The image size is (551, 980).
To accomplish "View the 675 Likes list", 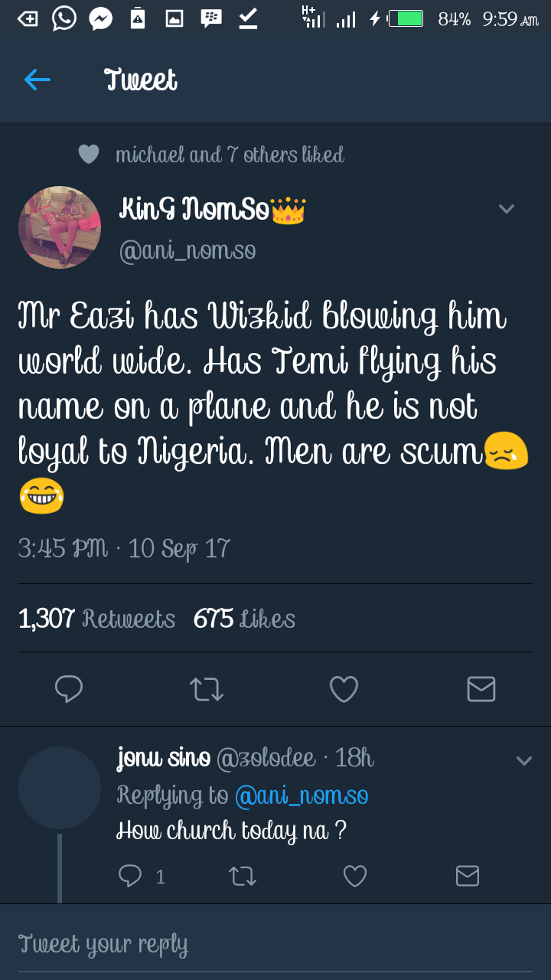I will click(244, 619).
